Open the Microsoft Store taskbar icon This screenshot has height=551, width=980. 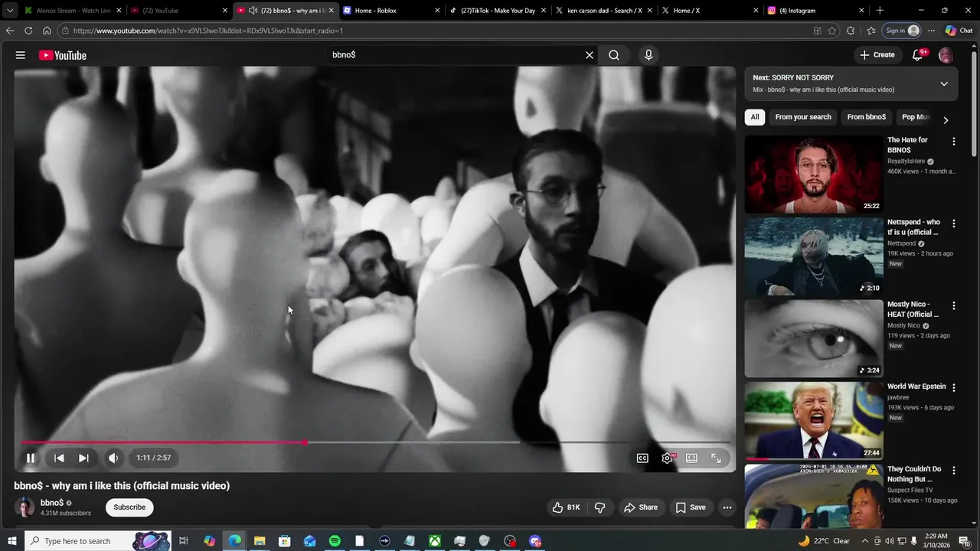[x=284, y=541]
